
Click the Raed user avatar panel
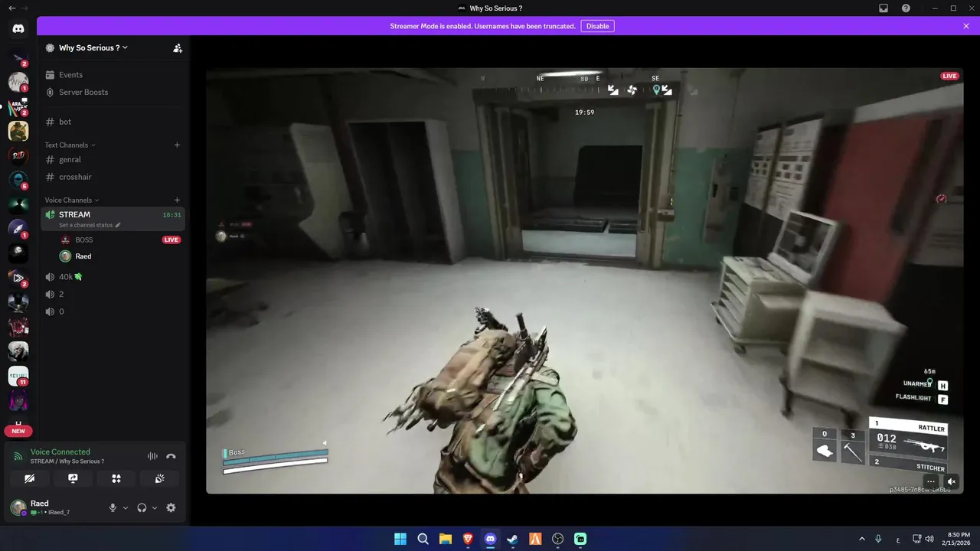[55, 507]
